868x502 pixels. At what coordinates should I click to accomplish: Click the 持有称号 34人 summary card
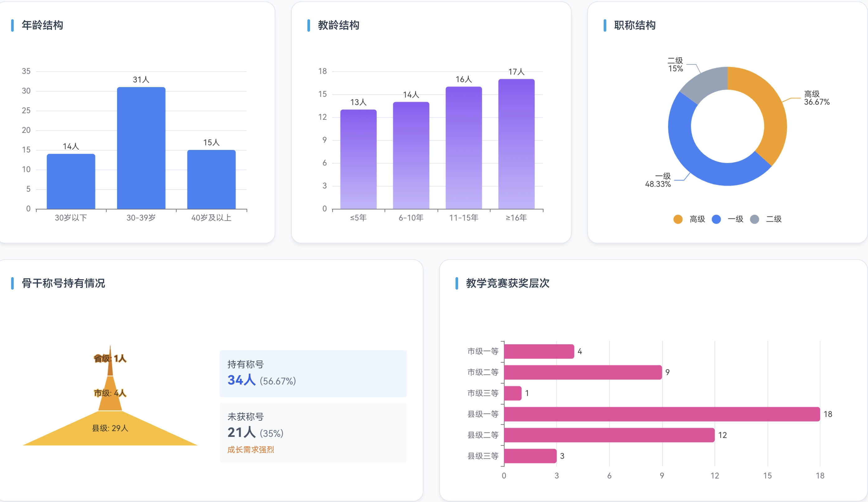point(313,373)
